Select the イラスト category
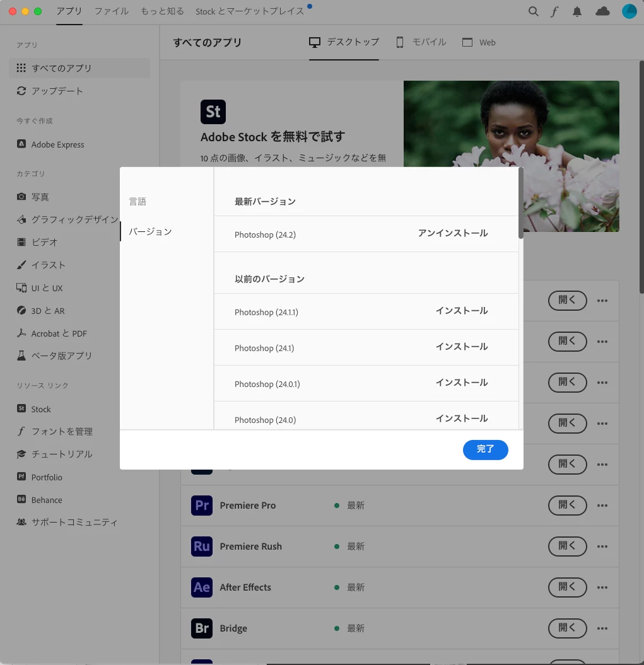The height and width of the screenshot is (665, 644). (41, 265)
